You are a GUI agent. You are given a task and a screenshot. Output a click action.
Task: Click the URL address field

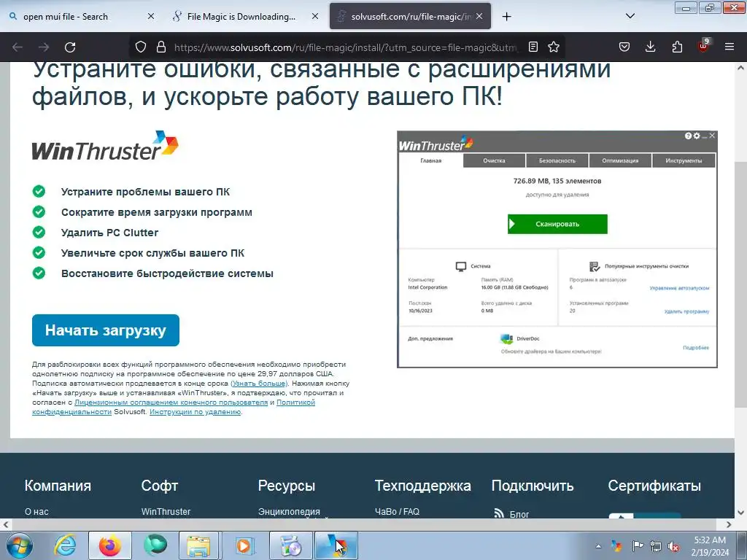[345, 47]
